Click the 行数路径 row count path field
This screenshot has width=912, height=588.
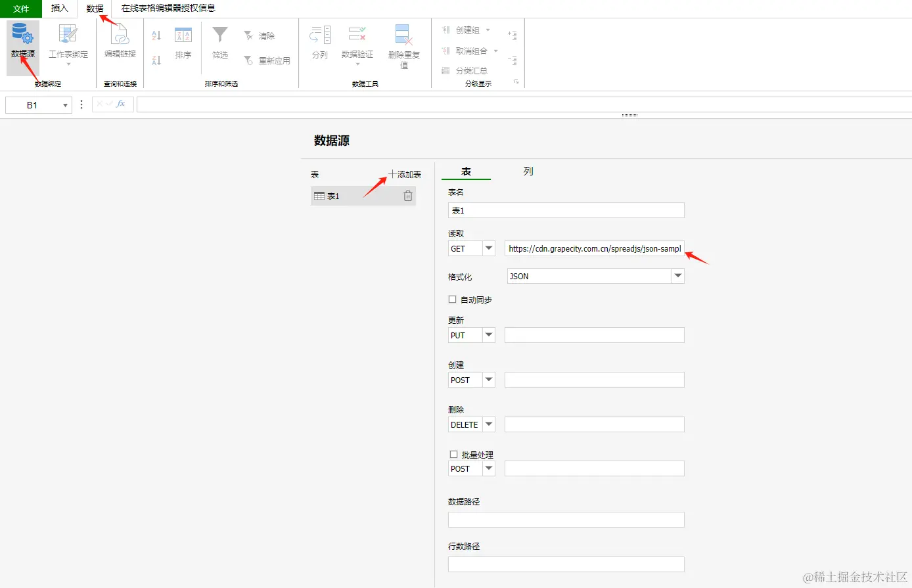click(566, 564)
